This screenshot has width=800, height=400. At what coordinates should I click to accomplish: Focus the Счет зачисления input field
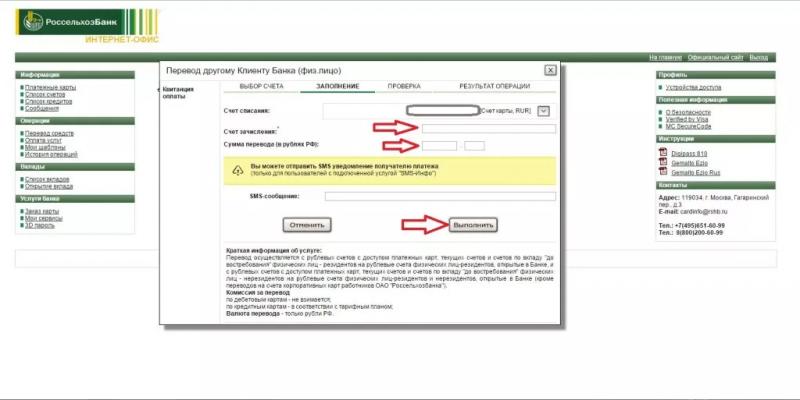tap(488, 129)
